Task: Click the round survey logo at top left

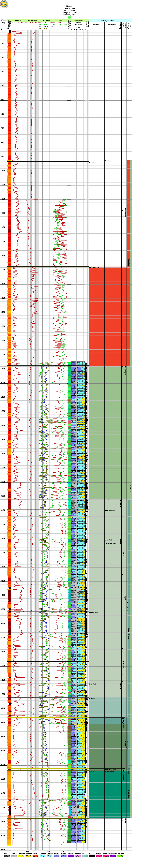Action: point(4,4)
